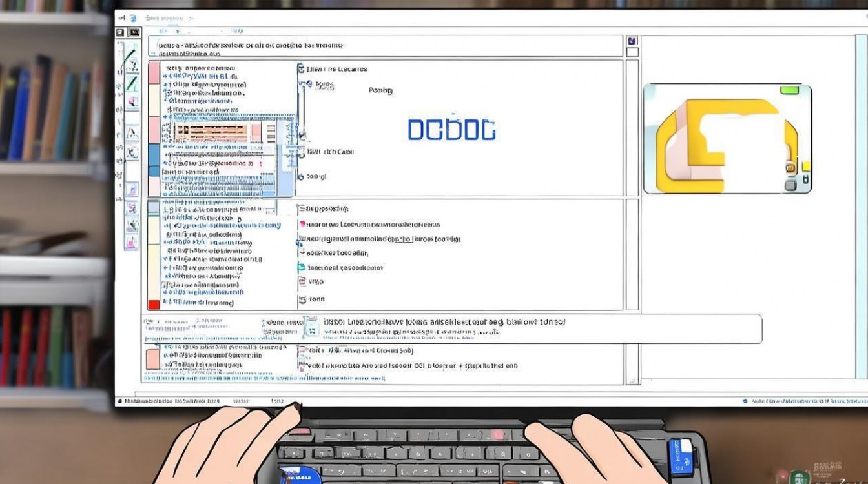Tick the checked box at the header's right end
Screen dimensions: 868x484
click(632, 41)
